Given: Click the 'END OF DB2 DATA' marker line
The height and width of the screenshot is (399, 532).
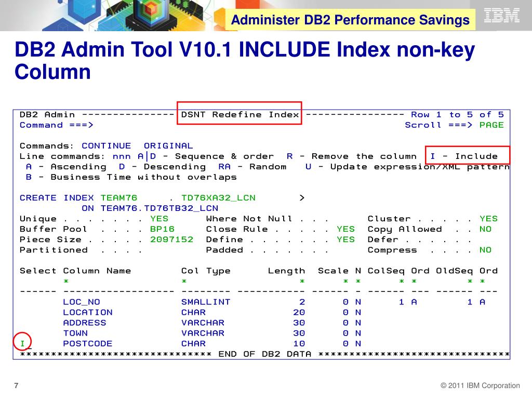Looking at the screenshot, I should tap(264, 354).
